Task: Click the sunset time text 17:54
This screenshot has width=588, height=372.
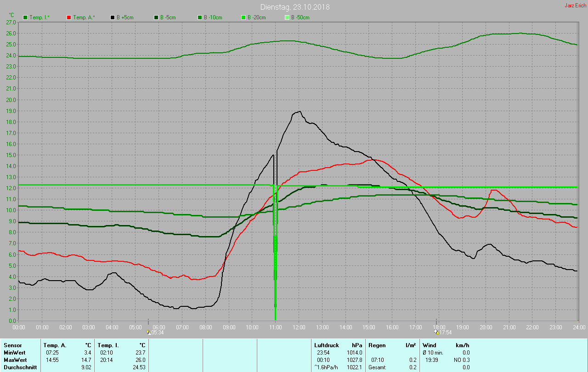Action: (445, 333)
